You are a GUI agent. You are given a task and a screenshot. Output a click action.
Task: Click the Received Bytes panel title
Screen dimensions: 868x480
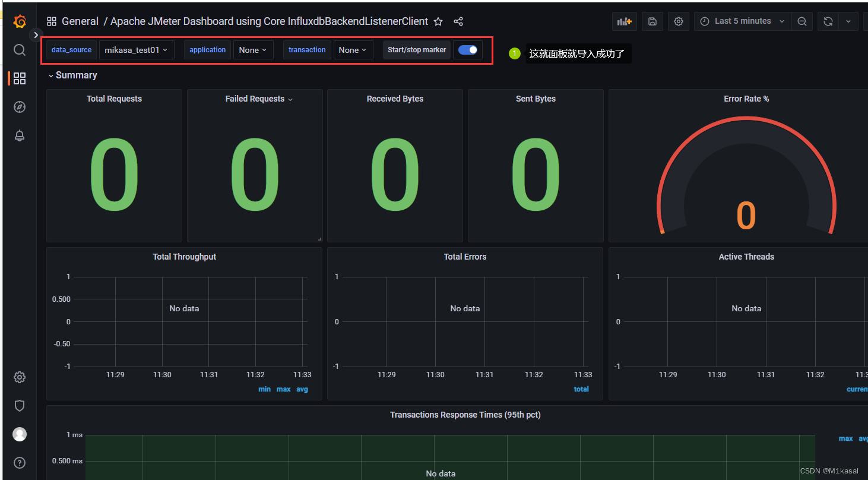395,99
